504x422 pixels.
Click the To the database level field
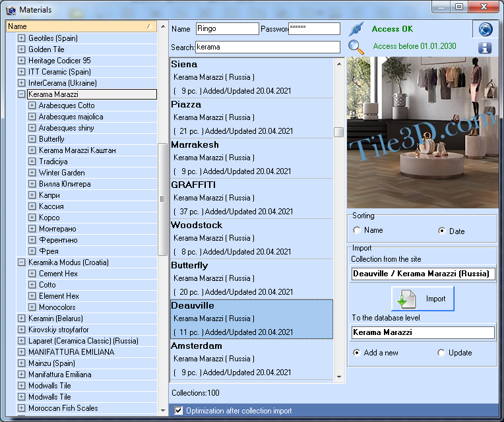click(423, 332)
